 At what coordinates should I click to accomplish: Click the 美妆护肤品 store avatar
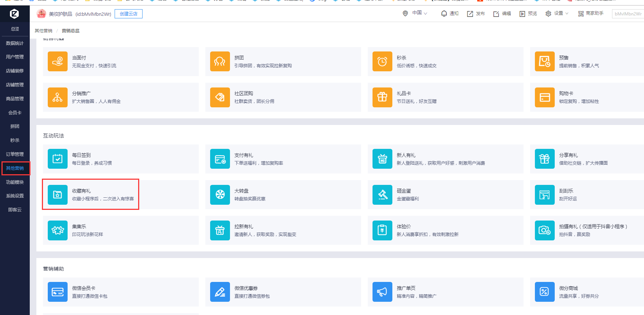[41, 14]
